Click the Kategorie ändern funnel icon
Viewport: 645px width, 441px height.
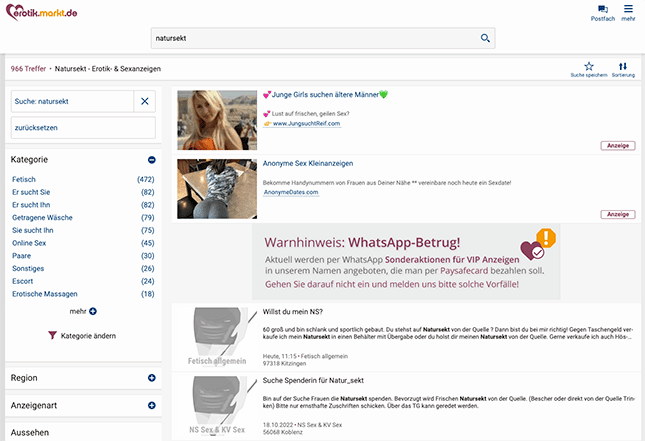53,336
